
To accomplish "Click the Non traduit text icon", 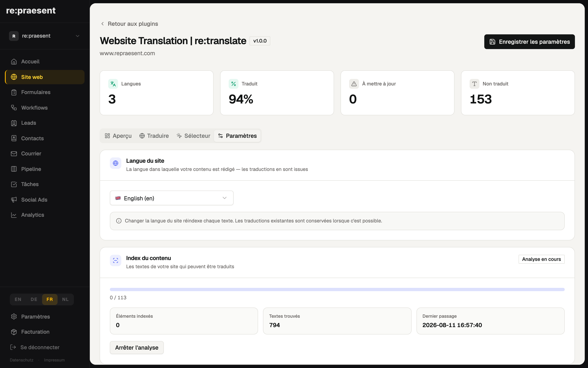I will click(x=474, y=84).
